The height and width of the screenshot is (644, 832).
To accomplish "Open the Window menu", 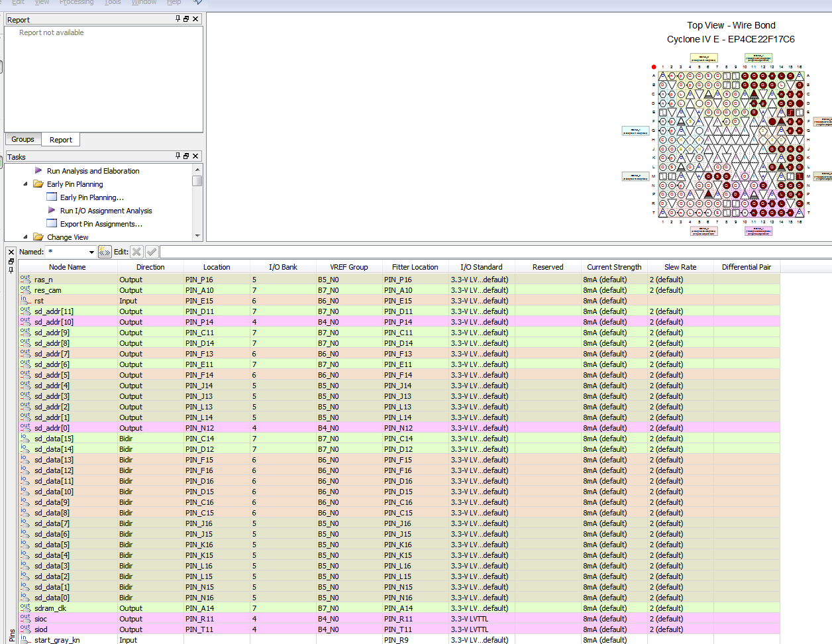I will coord(144,3).
